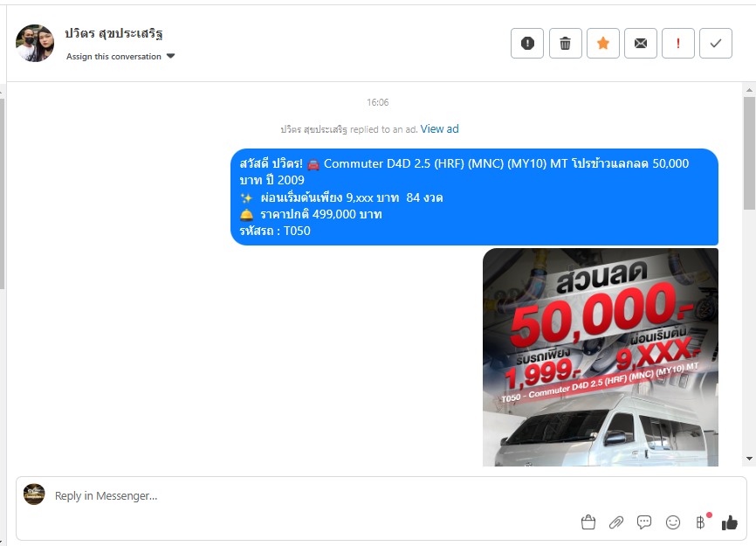This screenshot has width=756, height=546.
Task: Send a thumbs-up like
Action: pos(730,522)
